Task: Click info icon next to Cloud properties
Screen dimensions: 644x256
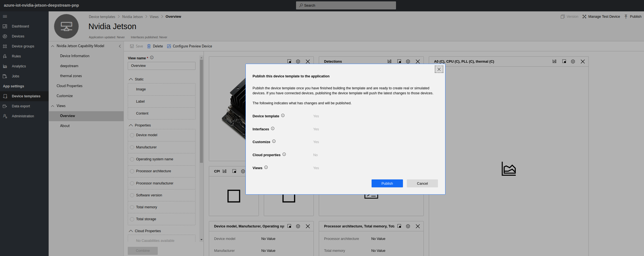Action: coord(284,154)
